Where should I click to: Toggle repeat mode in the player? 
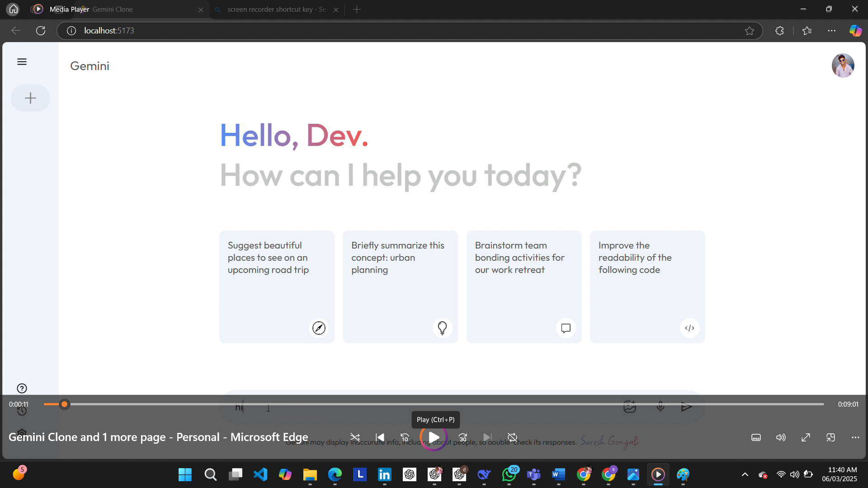pyautogui.click(x=512, y=437)
